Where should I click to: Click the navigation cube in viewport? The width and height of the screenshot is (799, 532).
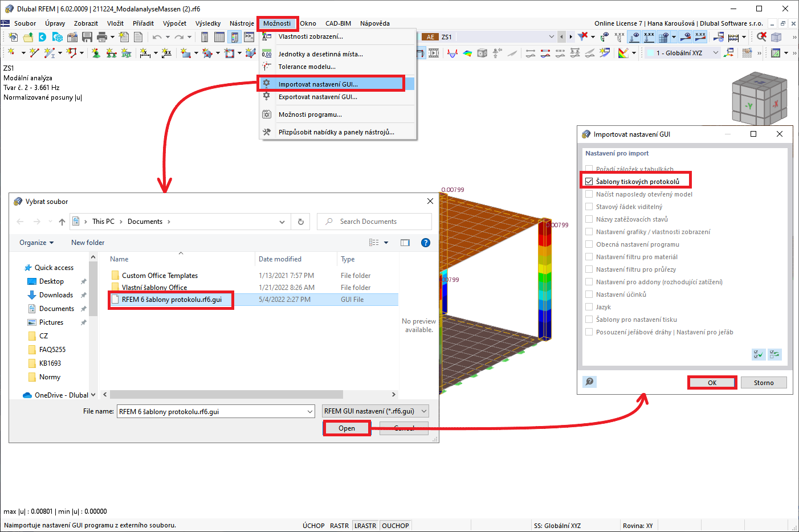(759, 98)
